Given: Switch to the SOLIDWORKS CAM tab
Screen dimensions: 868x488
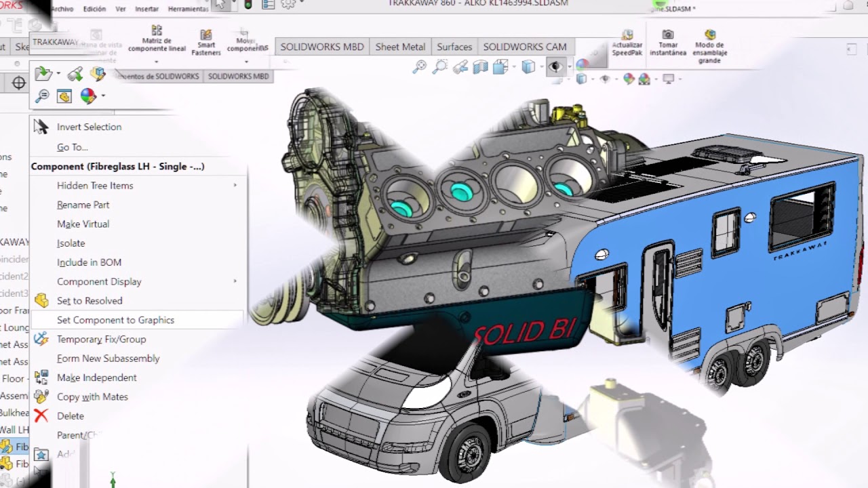Looking at the screenshot, I should pos(525,47).
